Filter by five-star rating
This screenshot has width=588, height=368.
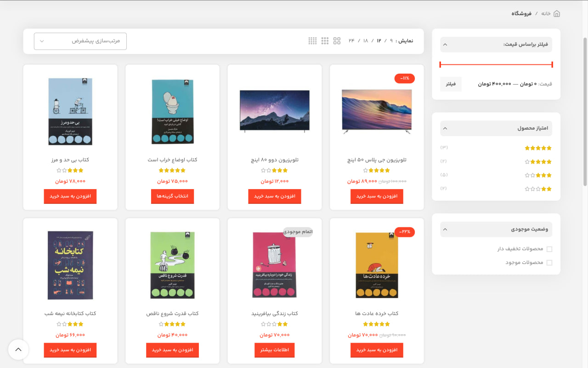pos(538,148)
